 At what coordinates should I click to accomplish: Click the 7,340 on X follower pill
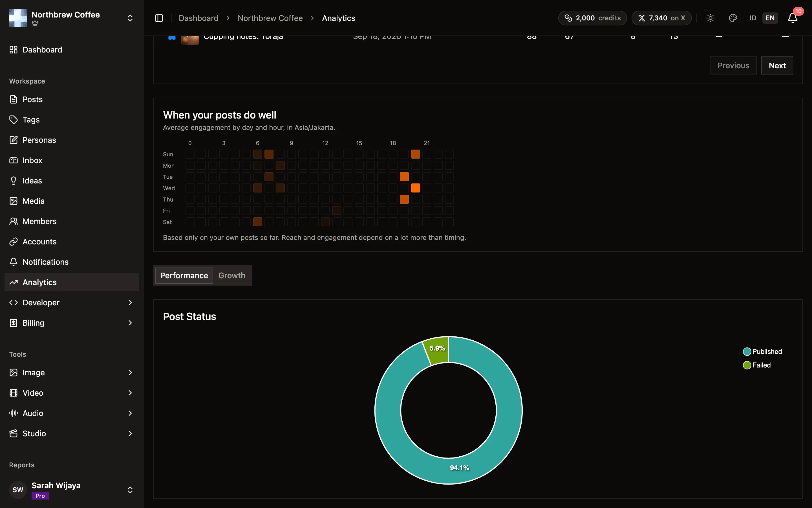[x=661, y=18]
